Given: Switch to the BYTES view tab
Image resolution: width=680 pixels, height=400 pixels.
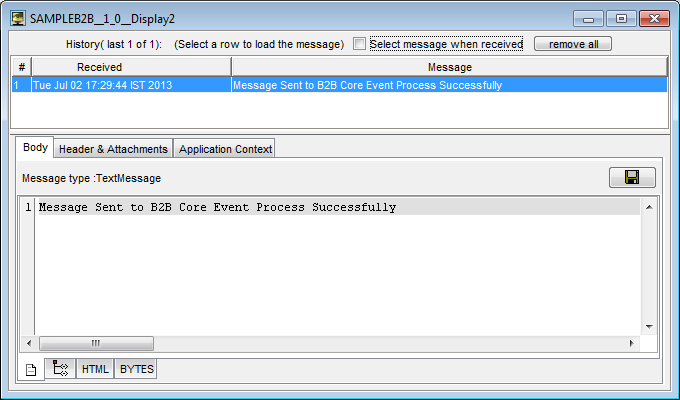Looking at the screenshot, I should 137,370.
